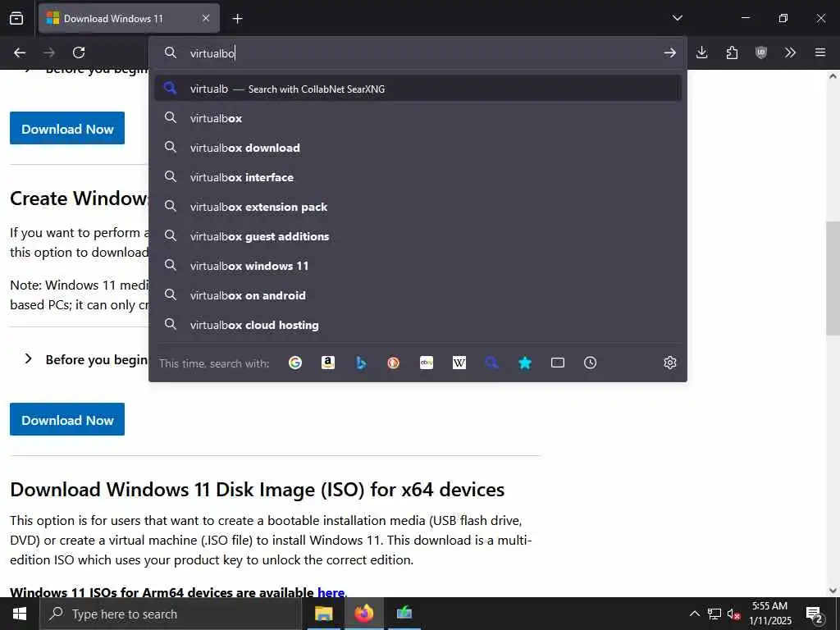Follow the 'here' link for Arm64 ISOs
The image size is (840, 630).
pos(331,592)
